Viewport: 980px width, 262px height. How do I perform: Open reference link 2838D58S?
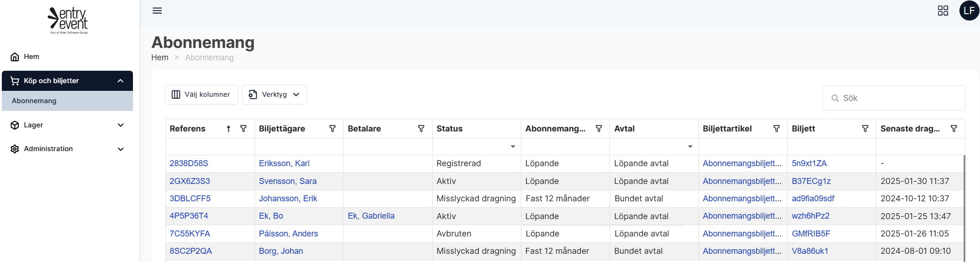pyautogui.click(x=189, y=163)
